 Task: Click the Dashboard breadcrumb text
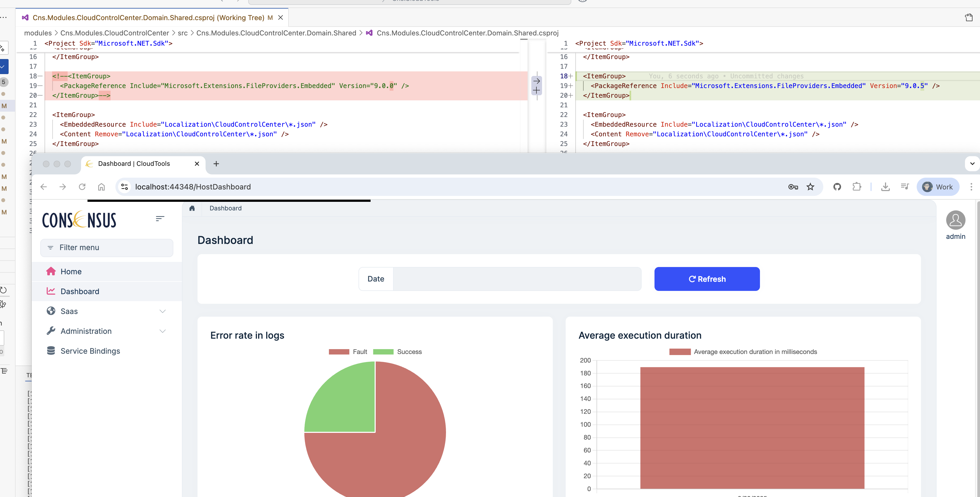[226, 208]
